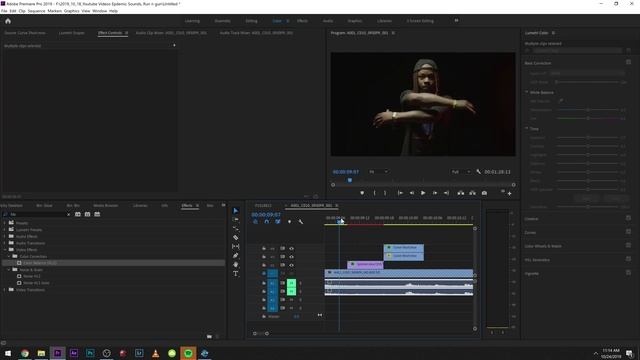Open the playback resolution Full dropdown
Image resolution: width=640 pixels, height=360 pixels.
(461, 172)
